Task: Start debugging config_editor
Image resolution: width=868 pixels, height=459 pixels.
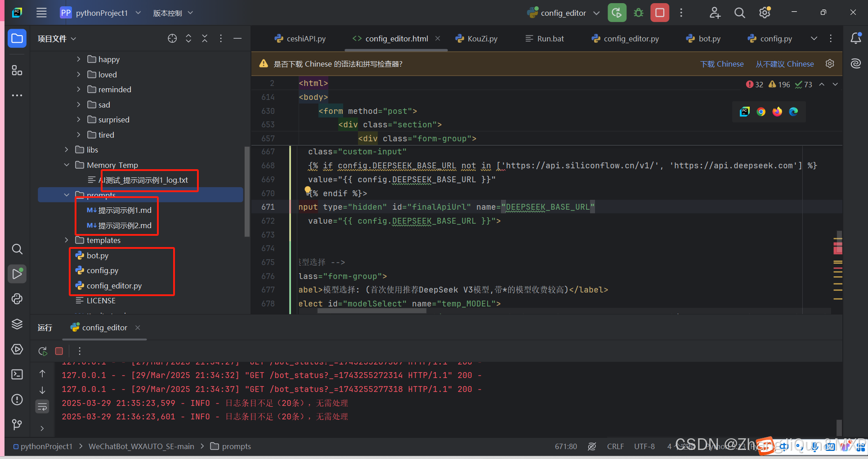Action: pyautogui.click(x=639, y=13)
